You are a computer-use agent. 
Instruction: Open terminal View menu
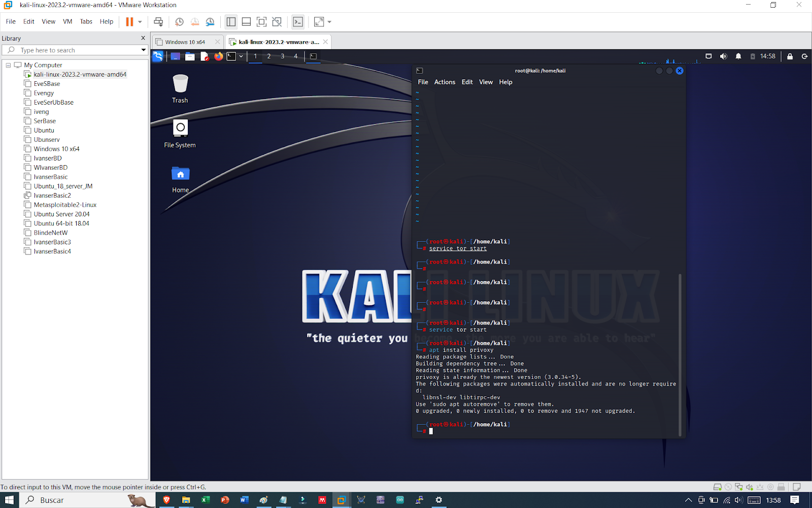point(486,82)
